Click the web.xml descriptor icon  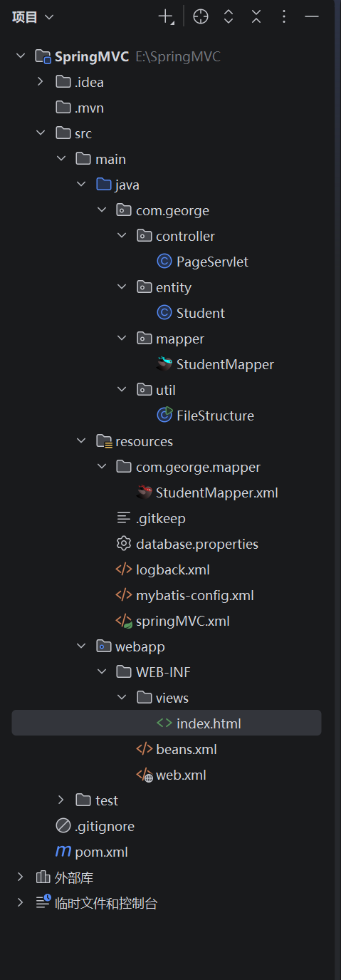(144, 775)
